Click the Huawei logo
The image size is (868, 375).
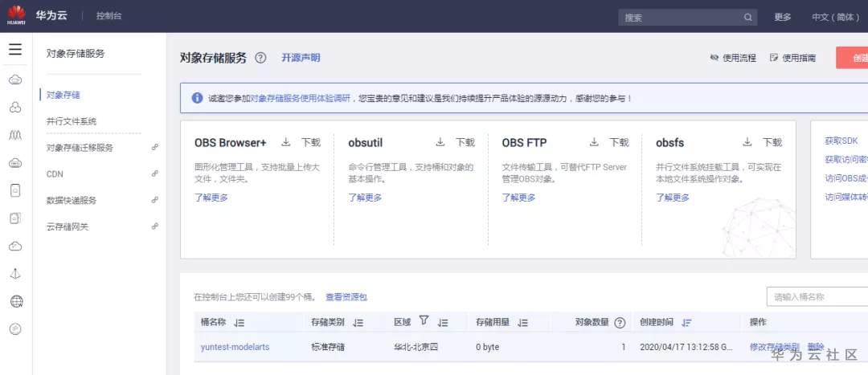(17, 16)
